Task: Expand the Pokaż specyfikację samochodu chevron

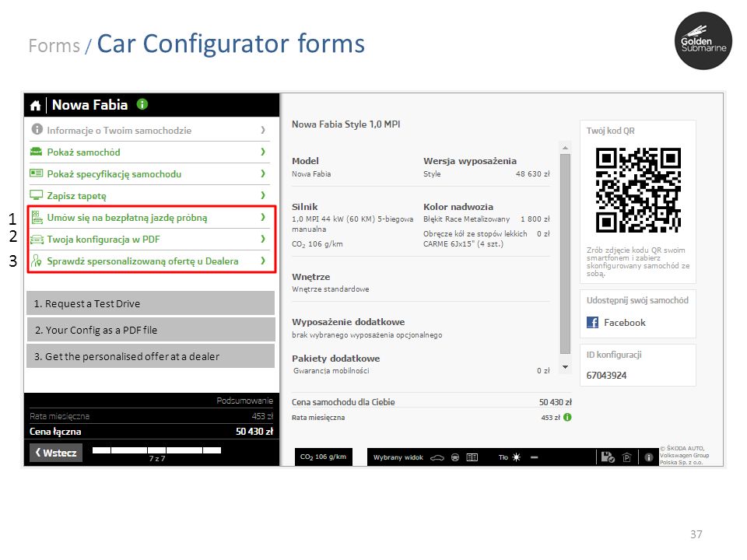Action: pos(263,173)
